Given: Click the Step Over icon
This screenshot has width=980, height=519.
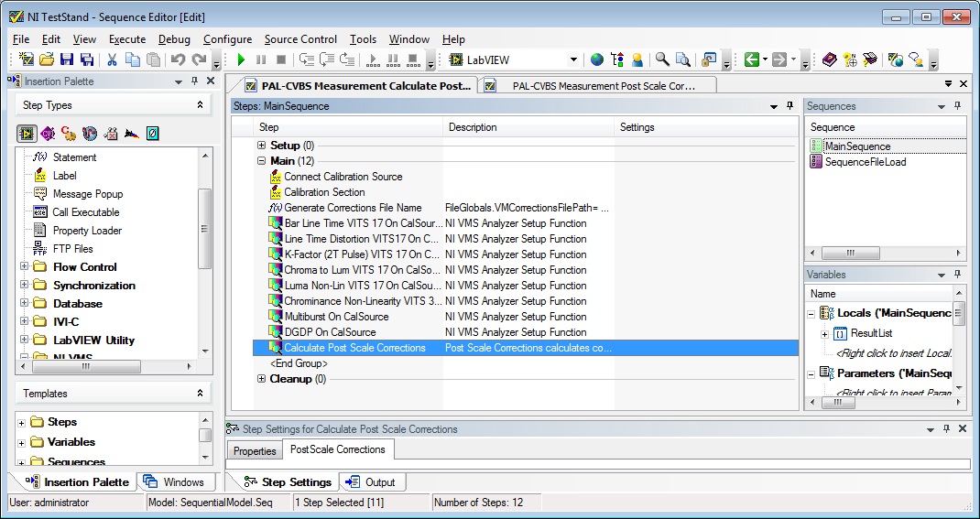Looking at the screenshot, I should click(x=327, y=60).
